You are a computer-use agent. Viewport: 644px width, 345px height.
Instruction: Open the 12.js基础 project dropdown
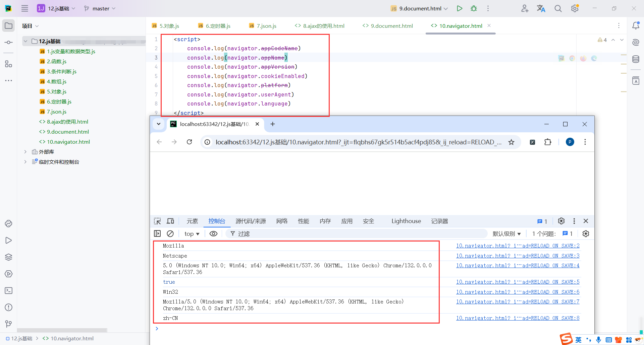pyautogui.click(x=56, y=8)
